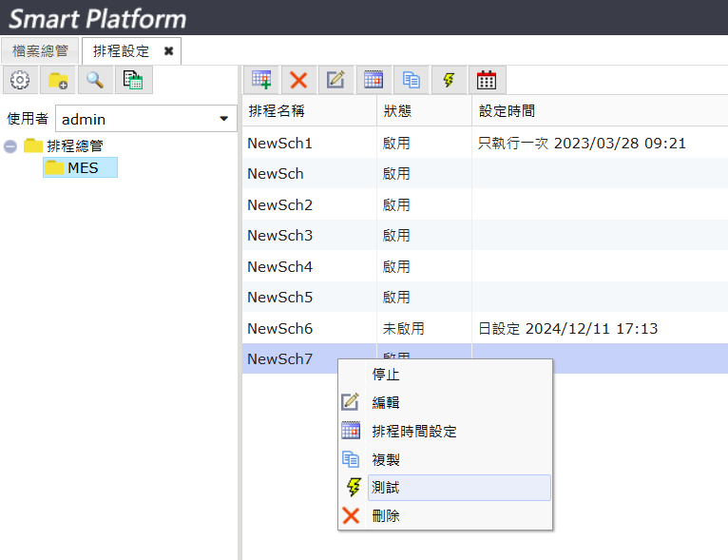Screen dimensions: 728x560
Task: Open schedule time setting from toolbar
Action: (x=374, y=80)
